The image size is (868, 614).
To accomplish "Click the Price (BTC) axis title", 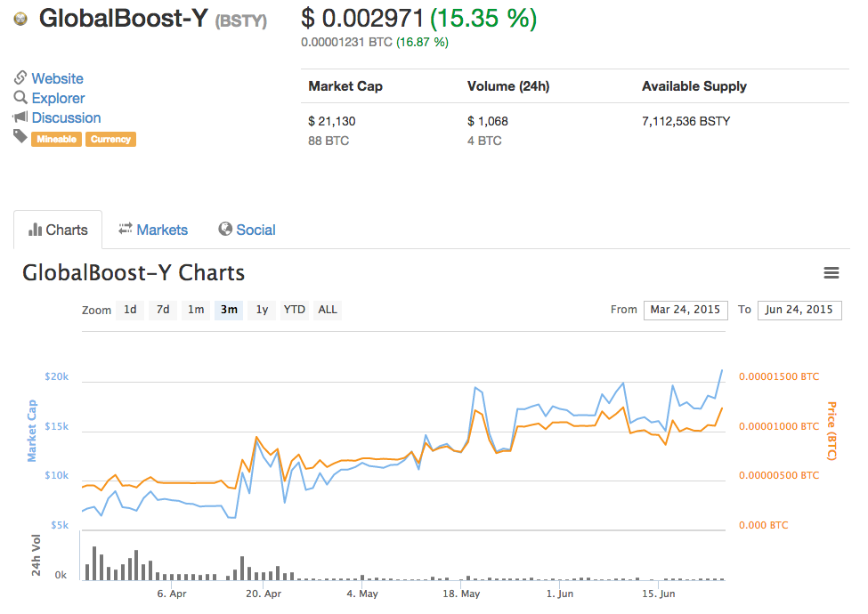I will [831, 431].
